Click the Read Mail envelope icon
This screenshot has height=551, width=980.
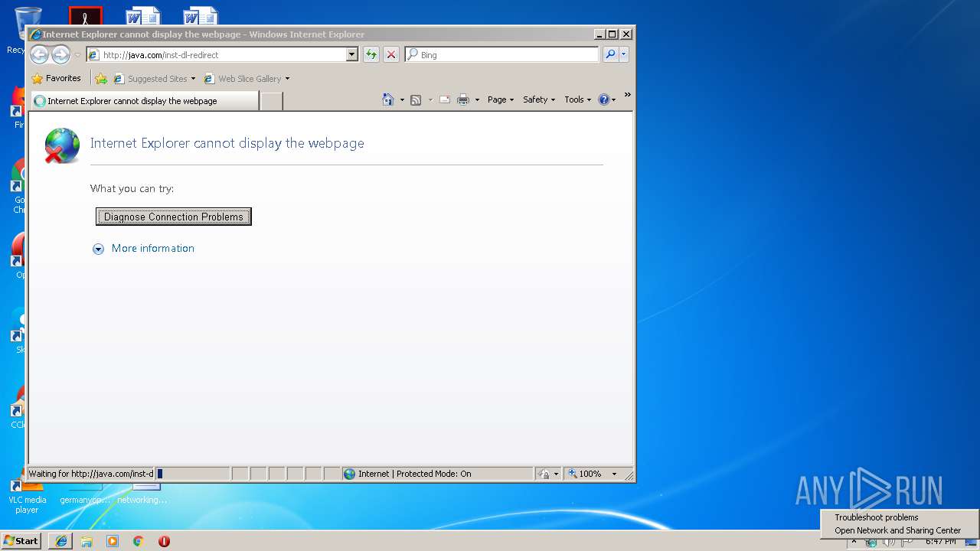coord(445,99)
